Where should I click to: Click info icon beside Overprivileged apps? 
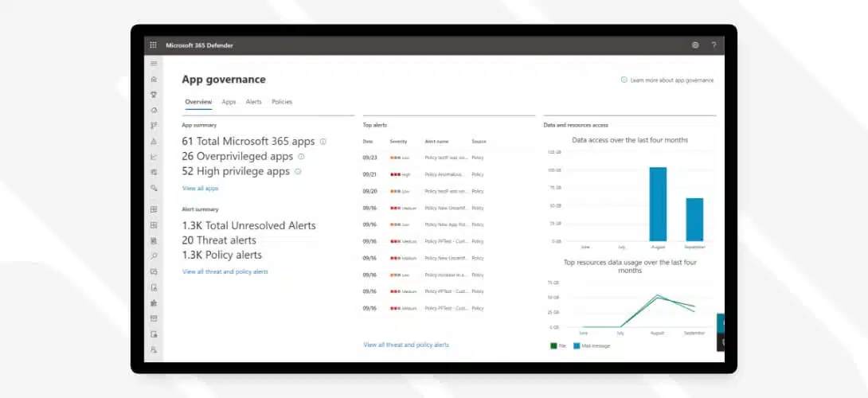point(301,157)
